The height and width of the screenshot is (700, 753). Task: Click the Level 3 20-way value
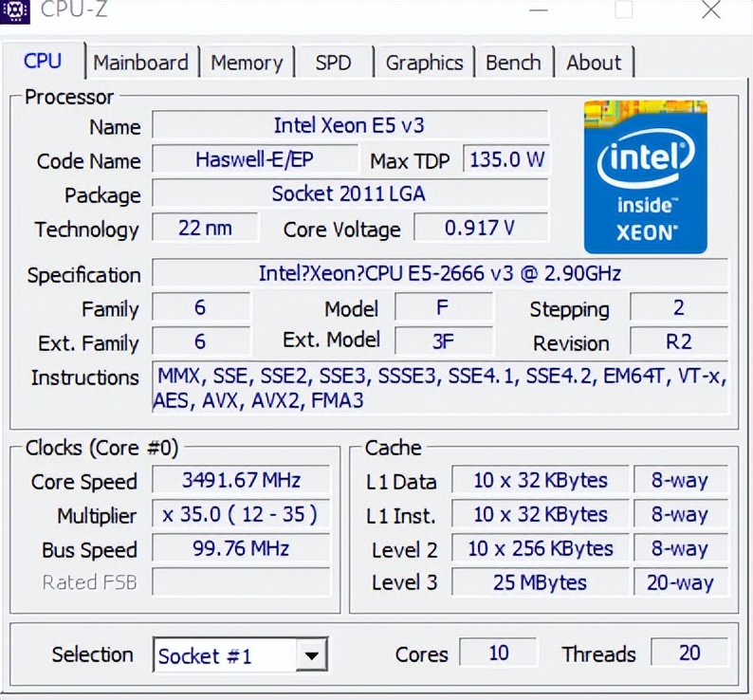pos(681,581)
